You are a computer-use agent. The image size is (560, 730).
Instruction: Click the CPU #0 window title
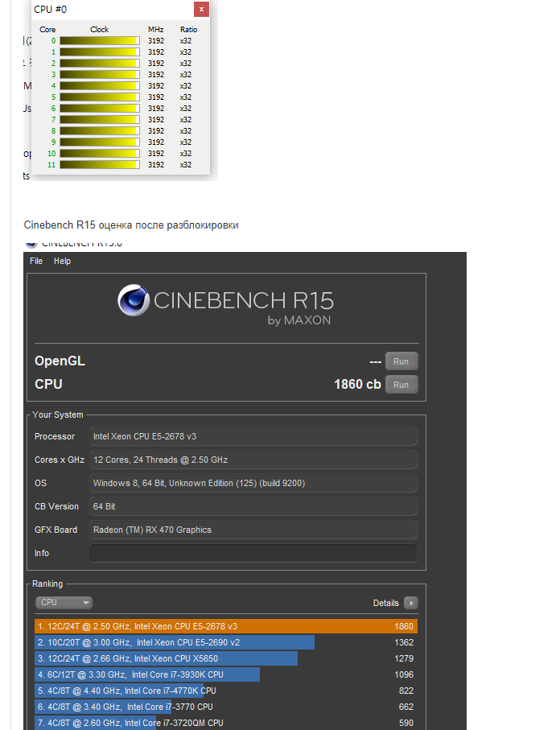click(x=50, y=10)
